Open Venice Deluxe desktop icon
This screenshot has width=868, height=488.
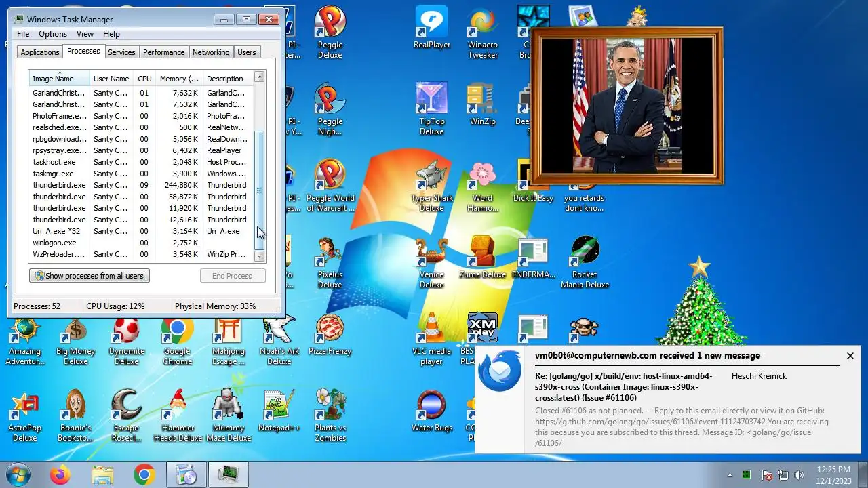pyautogui.click(x=432, y=262)
